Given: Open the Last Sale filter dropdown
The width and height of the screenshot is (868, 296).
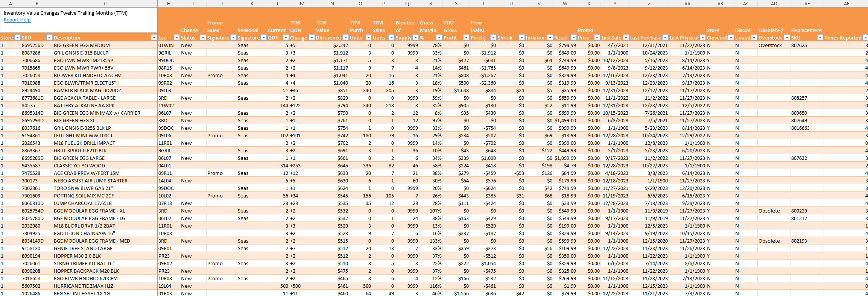Looking at the screenshot, I should point(626,38).
